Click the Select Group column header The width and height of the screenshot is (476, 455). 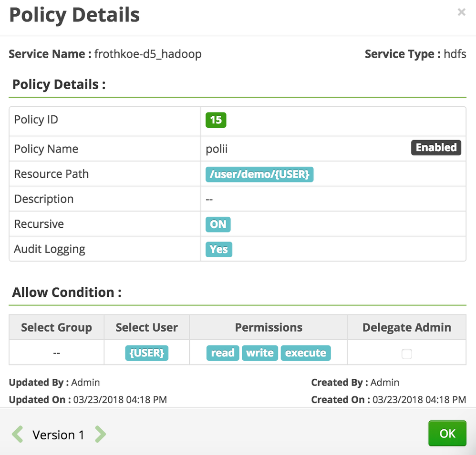[x=56, y=327]
